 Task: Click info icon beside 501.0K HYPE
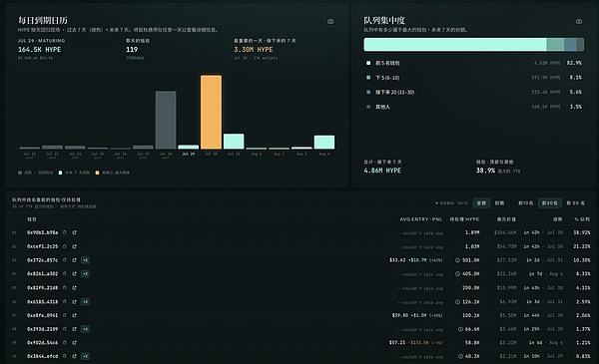point(457,260)
